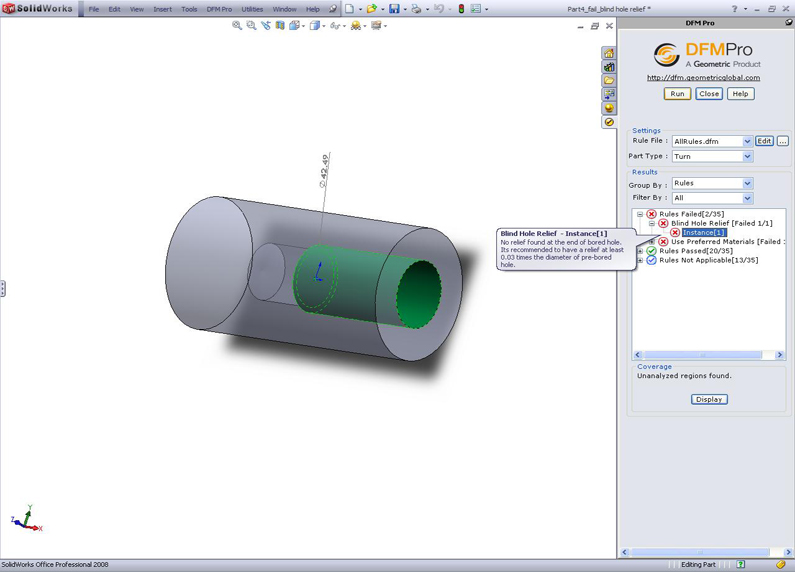Viewport: 795px width, 572px height.
Task: Open the Rule File dropdown
Action: coord(747,141)
